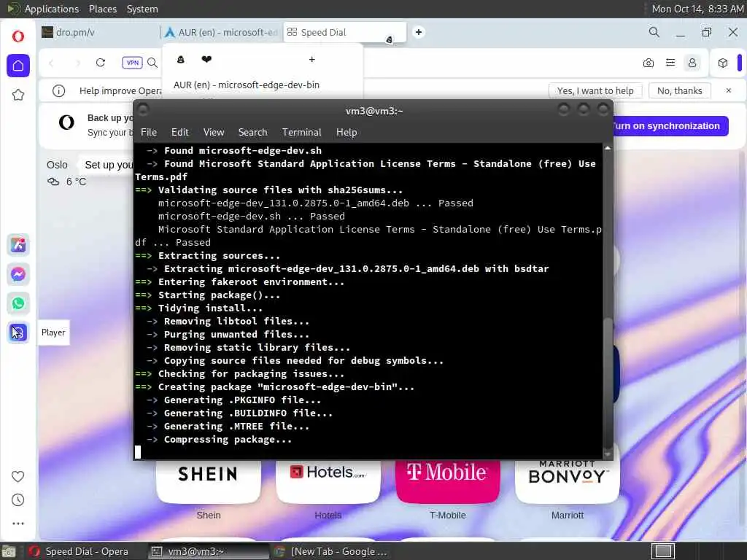
Task: Open Opera snapshot camera icon
Action: 649,63
